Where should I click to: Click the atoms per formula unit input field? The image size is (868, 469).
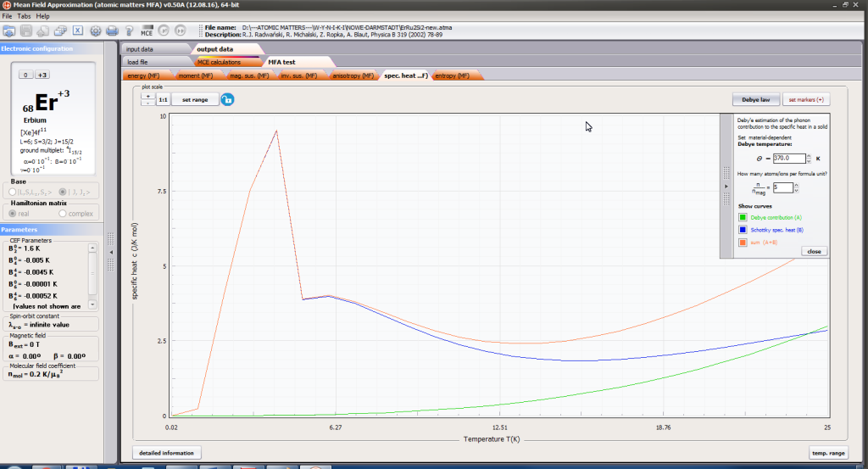pyautogui.click(x=781, y=187)
